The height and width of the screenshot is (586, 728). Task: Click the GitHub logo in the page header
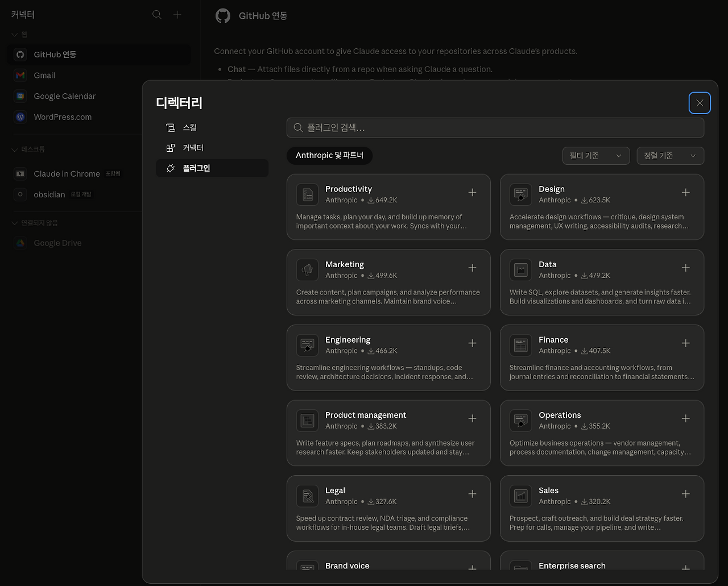coord(223,16)
